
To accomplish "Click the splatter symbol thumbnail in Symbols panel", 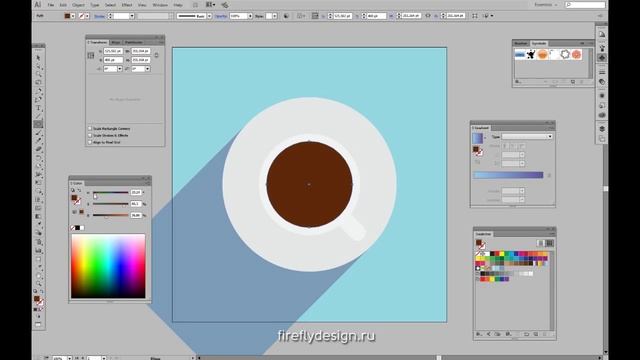I will pos(531,54).
